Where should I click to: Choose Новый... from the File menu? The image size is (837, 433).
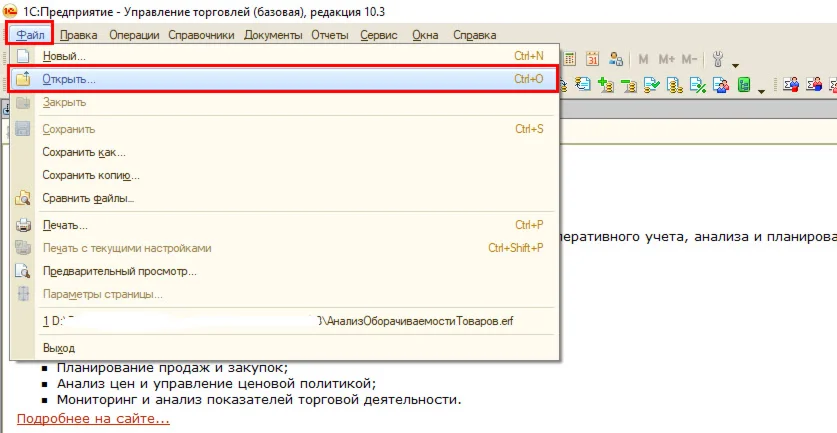285,56
